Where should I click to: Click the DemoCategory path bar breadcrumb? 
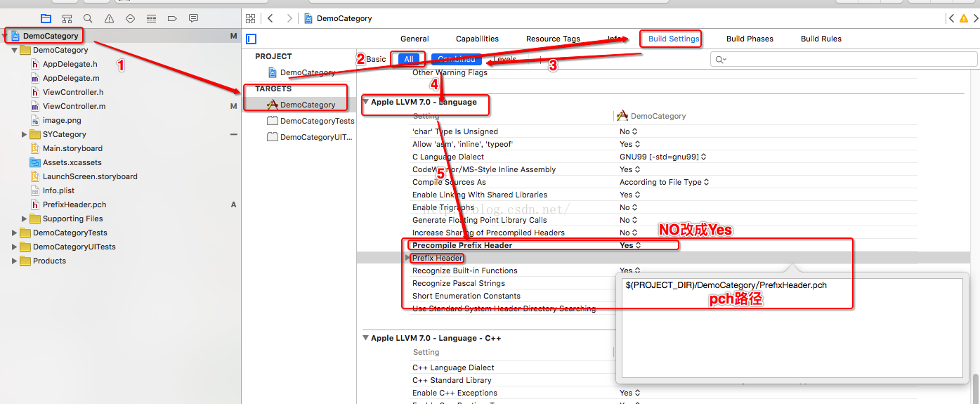pos(339,18)
